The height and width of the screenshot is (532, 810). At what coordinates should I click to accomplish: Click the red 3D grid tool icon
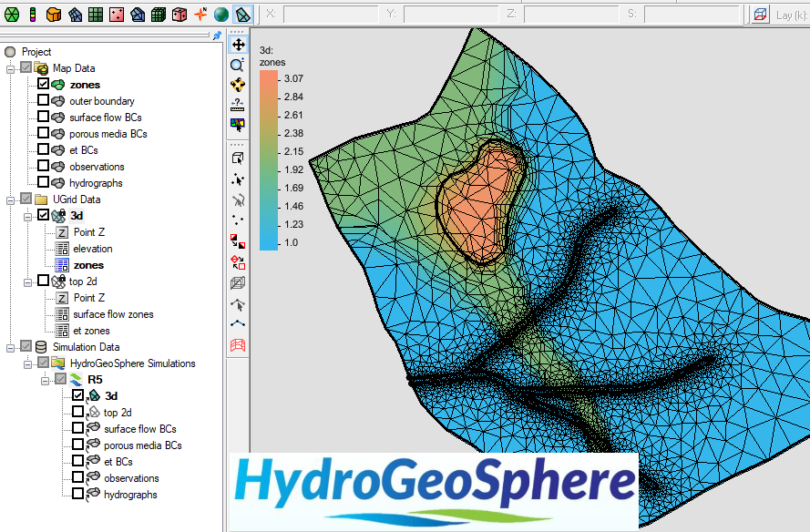tap(238, 344)
